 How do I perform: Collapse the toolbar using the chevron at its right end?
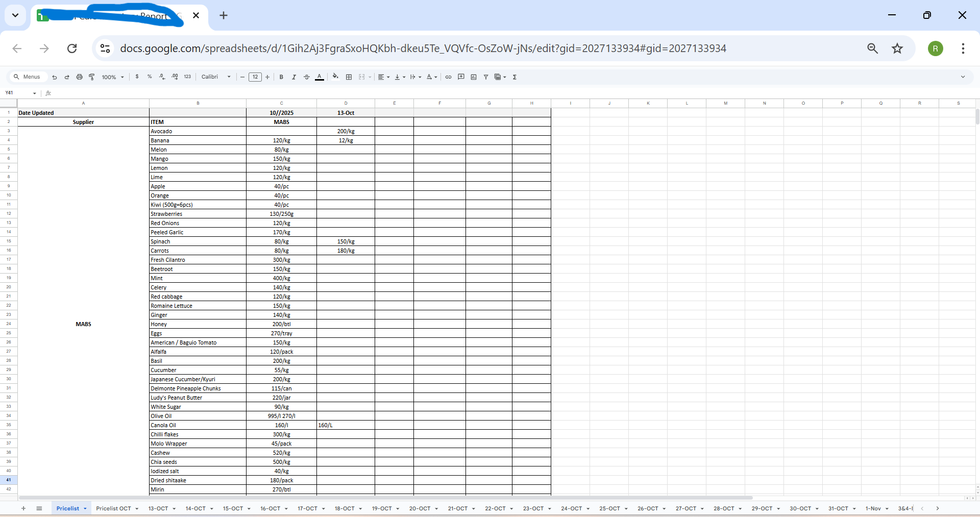[x=963, y=77]
